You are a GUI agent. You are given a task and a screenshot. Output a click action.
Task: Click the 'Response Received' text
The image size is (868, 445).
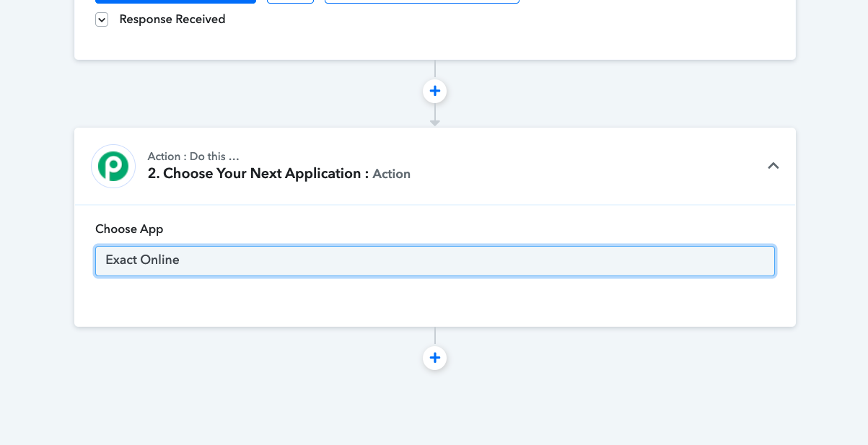point(172,19)
